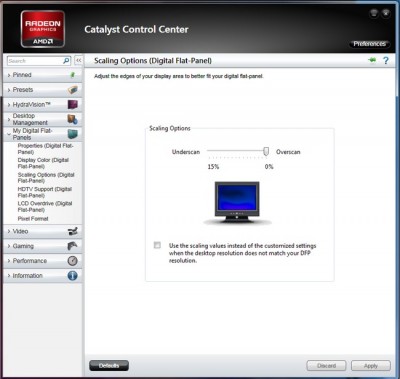Click the Overscan label
The height and width of the screenshot is (379, 400).
point(288,152)
